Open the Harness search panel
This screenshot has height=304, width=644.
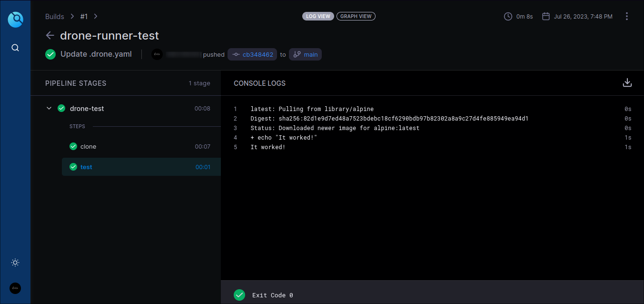click(x=15, y=48)
